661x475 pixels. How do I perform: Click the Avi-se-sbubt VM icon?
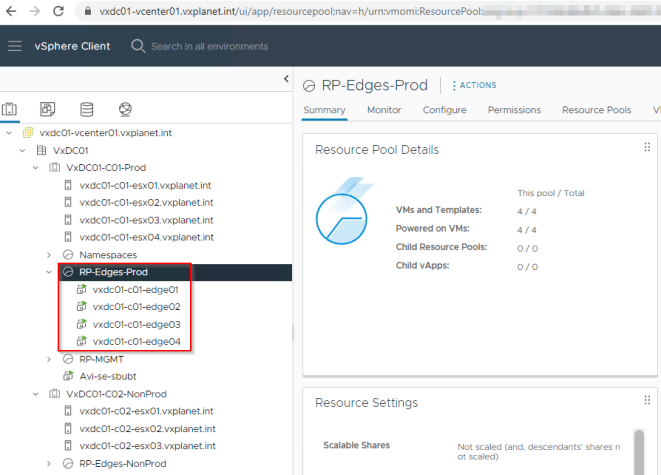pyautogui.click(x=68, y=376)
